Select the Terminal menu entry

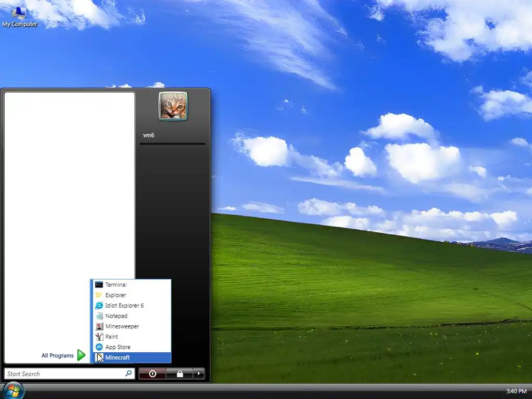(132, 285)
